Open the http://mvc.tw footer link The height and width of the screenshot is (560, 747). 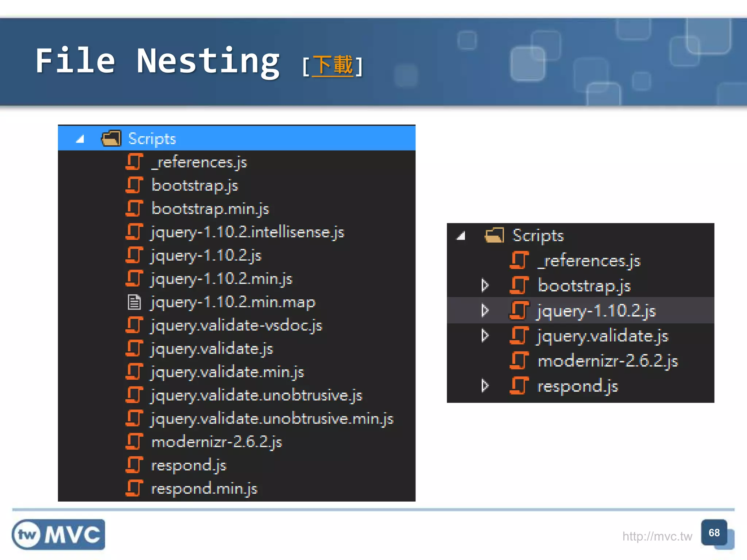pyautogui.click(x=657, y=536)
